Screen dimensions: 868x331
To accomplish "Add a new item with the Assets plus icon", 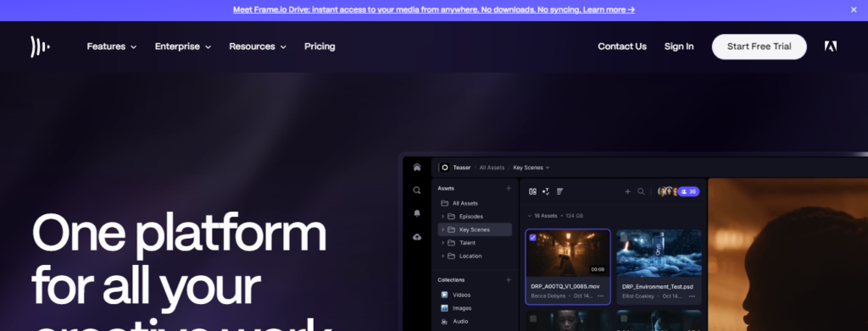I will click(x=509, y=189).
